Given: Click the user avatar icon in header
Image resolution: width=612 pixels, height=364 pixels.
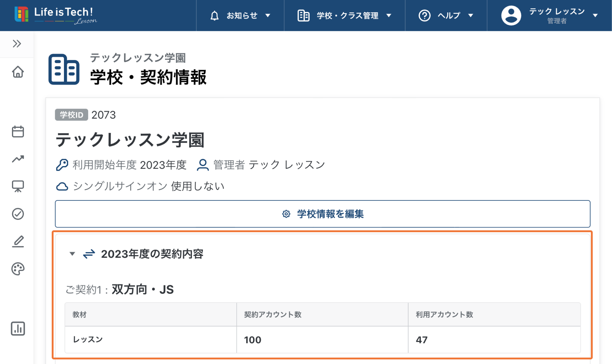Looking at the screenshot, I should 511,16.
